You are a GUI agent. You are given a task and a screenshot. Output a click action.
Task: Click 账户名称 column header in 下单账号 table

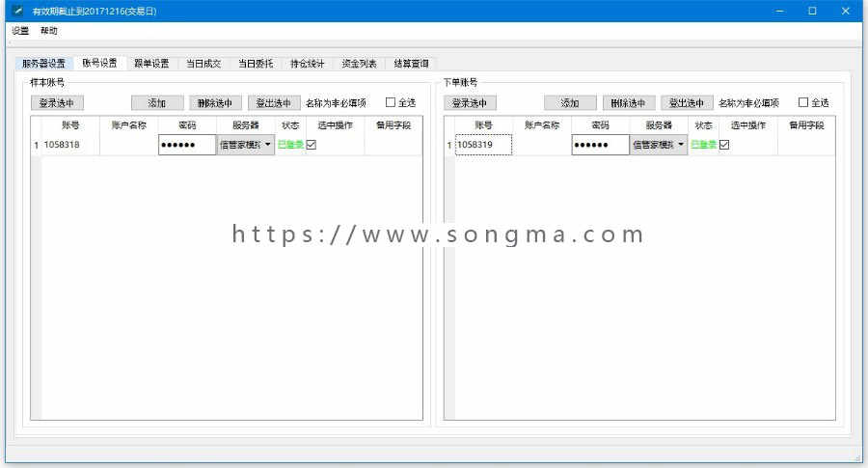point(542,125)
